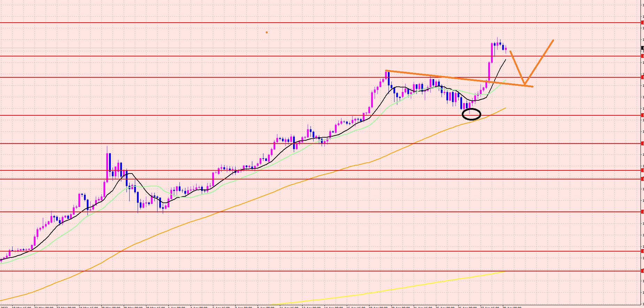
Task: Select the topmost red horizontal line
Action: tap(314, 23)
